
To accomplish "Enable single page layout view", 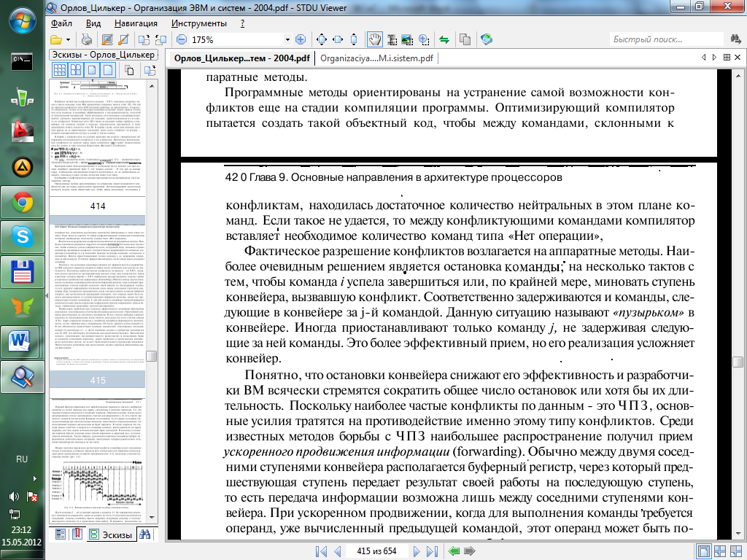I will point(704,551).
